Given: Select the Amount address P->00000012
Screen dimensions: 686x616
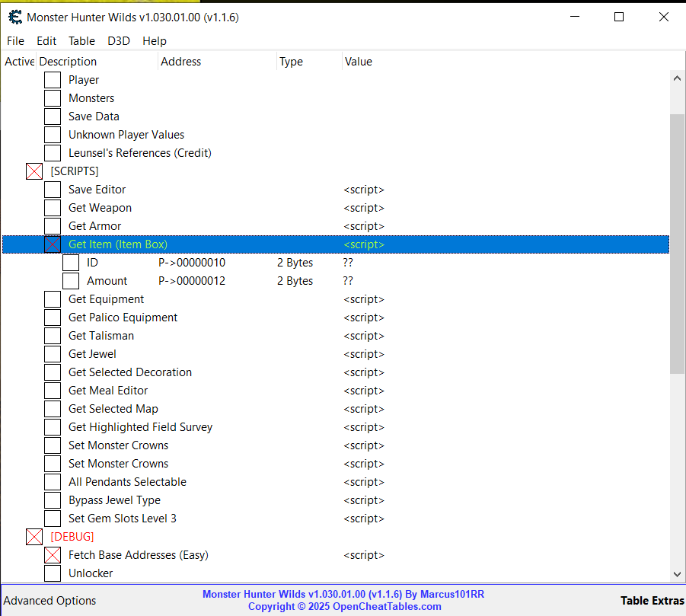Looking at the screenshot, I should 192,281.
